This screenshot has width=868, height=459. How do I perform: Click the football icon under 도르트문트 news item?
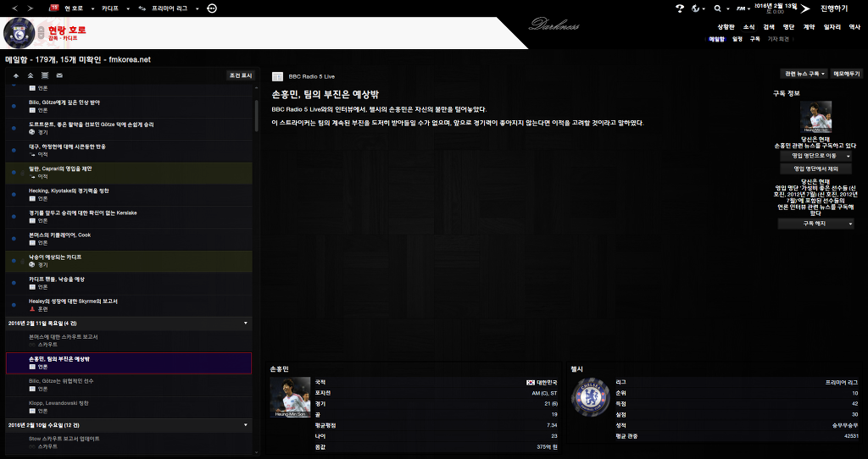click(x=32, y=132)
